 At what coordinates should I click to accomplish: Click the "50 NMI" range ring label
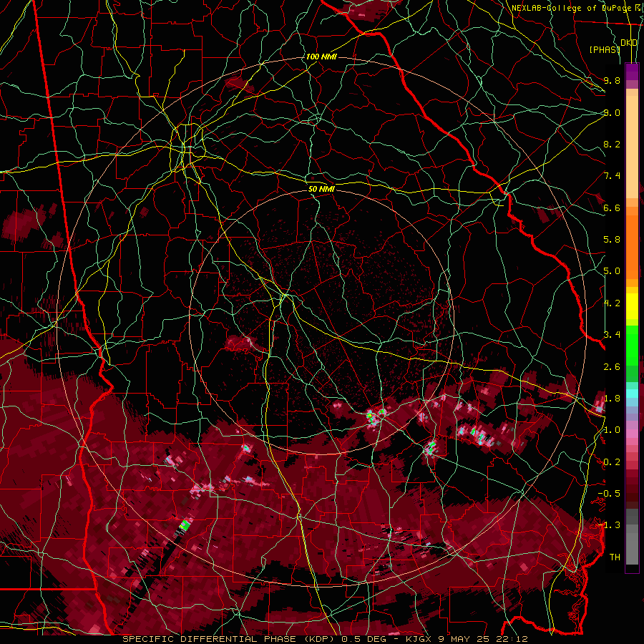click(321, 190)
